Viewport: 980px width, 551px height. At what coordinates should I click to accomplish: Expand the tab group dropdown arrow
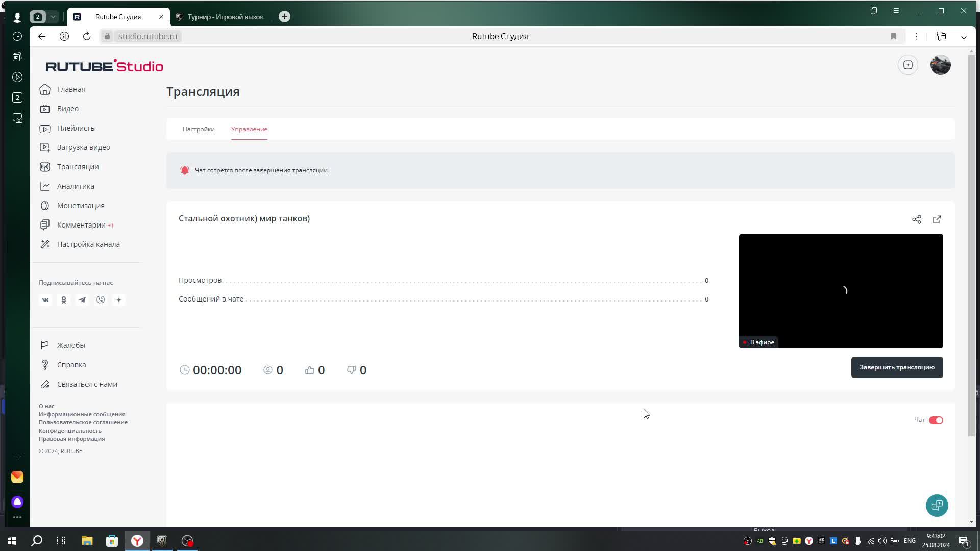pyautogui.click(x=53, y=17)
